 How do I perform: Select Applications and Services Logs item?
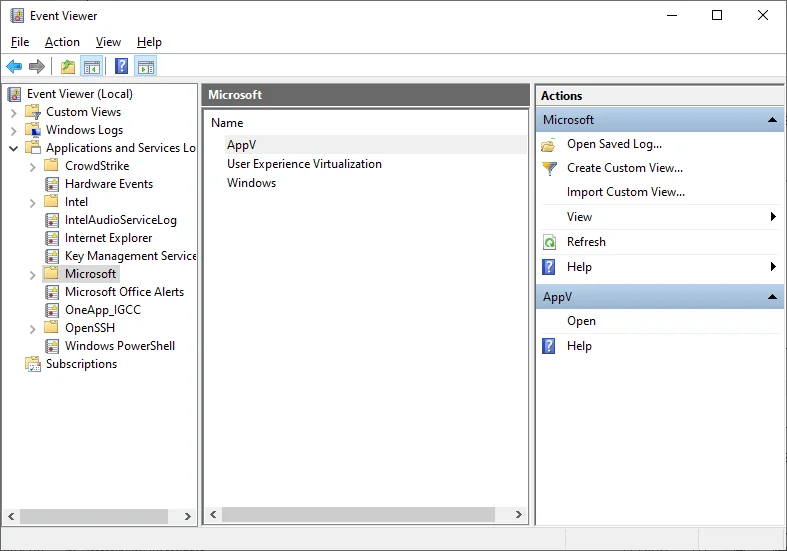120,148
